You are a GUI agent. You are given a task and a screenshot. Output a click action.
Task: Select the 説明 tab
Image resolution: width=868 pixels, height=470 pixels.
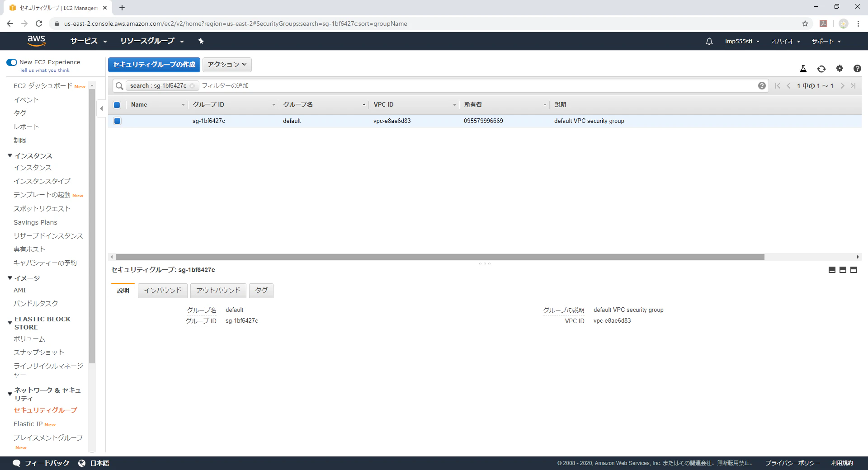pyautogui.click(x=123, y=291)
